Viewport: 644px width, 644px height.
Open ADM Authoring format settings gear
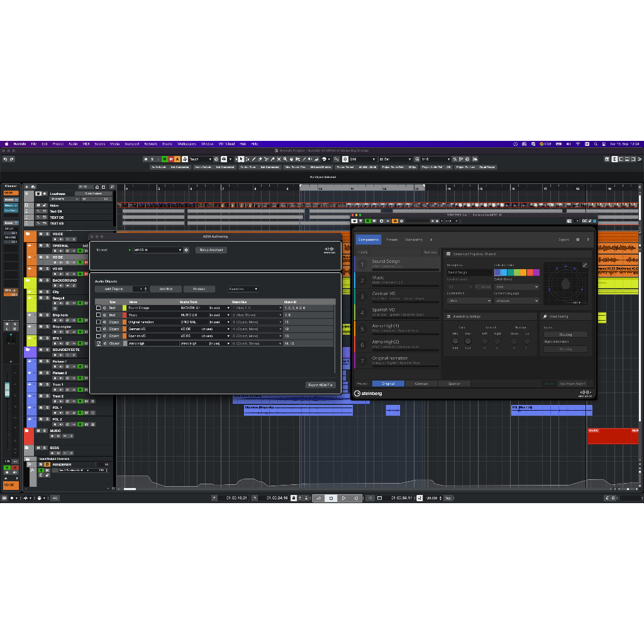click(x=187, y=250)
